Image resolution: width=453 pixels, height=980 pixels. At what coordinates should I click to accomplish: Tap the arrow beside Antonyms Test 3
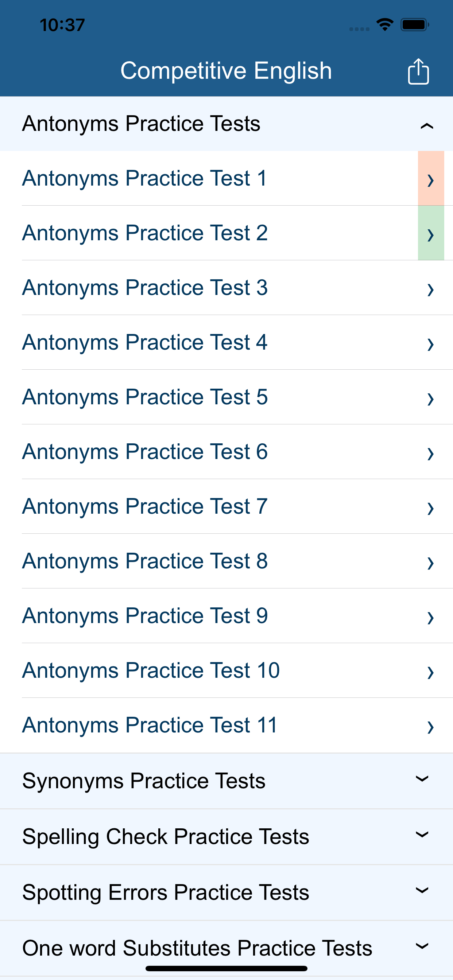(430, 289)
